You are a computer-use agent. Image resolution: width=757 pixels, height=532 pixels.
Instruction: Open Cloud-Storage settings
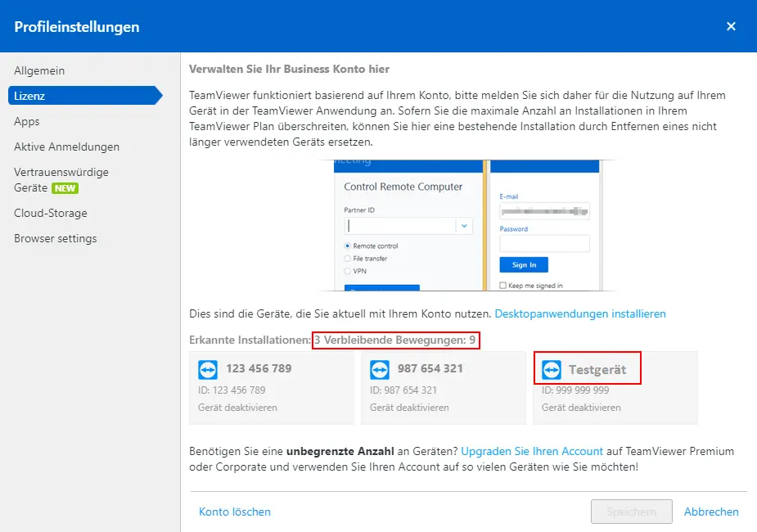pos(51,213)
